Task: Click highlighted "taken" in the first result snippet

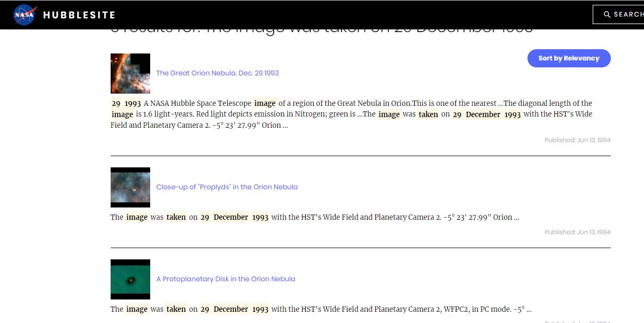Action: pyautogui.click(x=428, y=114)
